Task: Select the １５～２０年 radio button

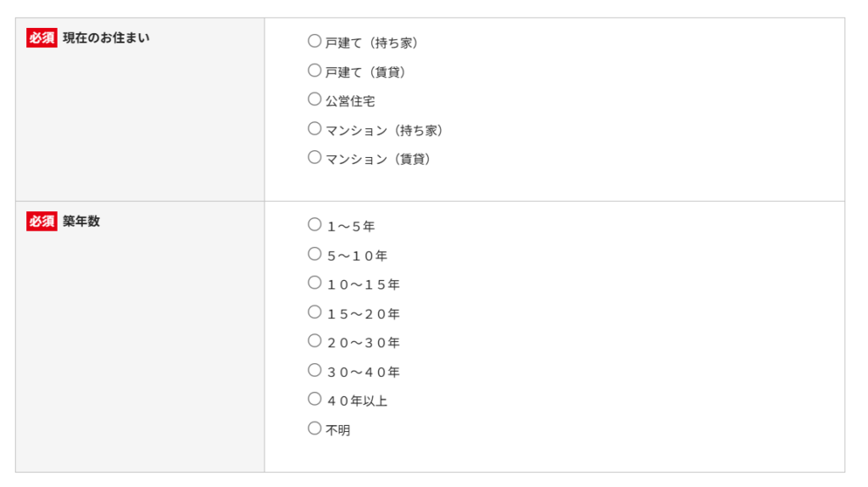Action: point(314,311)
